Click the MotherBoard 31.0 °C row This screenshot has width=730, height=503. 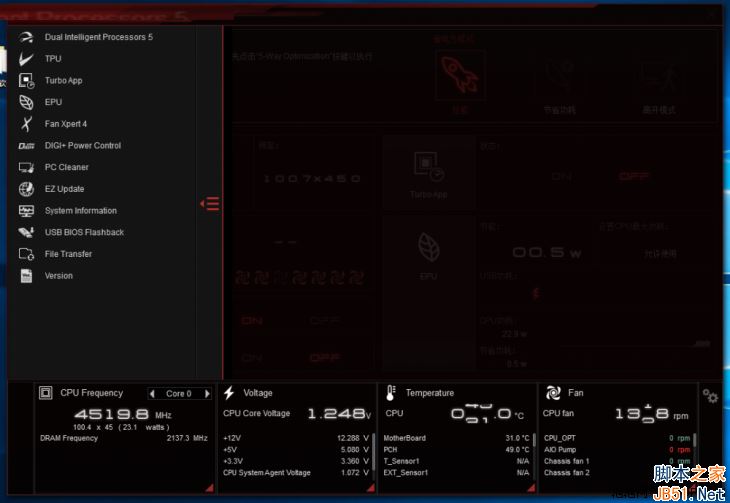click(457, 438)
